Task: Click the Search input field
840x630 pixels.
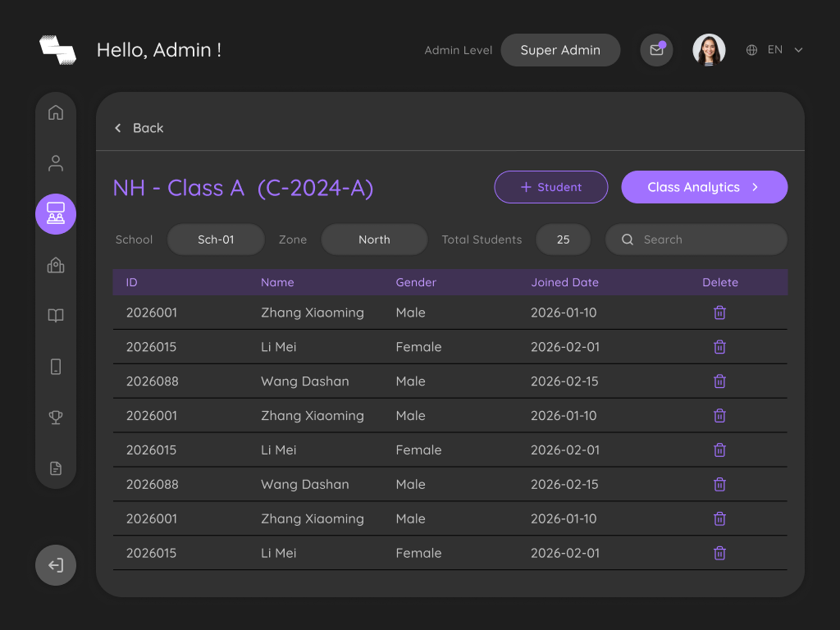Action: point(696,240)
